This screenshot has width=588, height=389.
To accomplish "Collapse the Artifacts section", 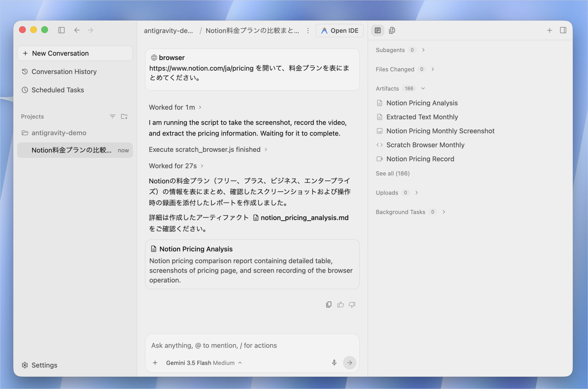I will [400, 88].
